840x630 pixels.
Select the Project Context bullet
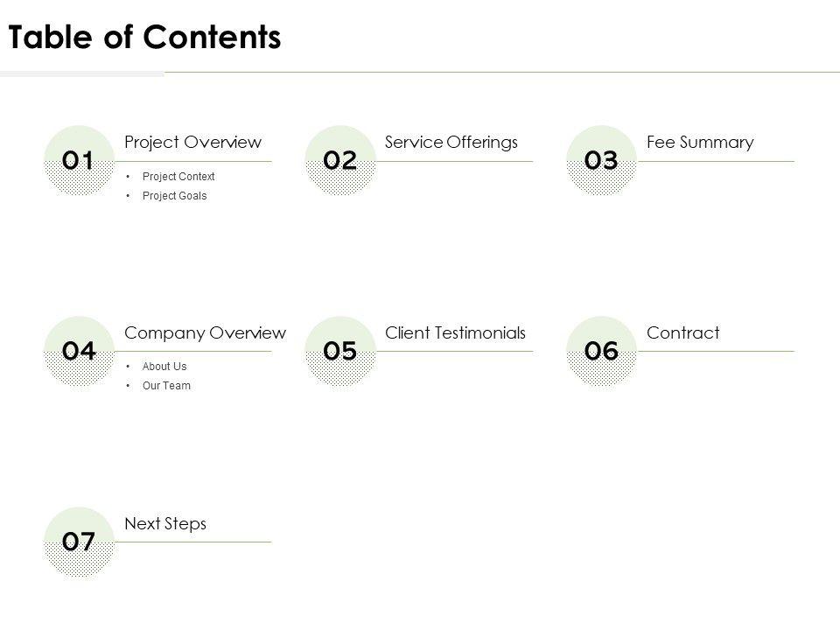click(178, 177)
